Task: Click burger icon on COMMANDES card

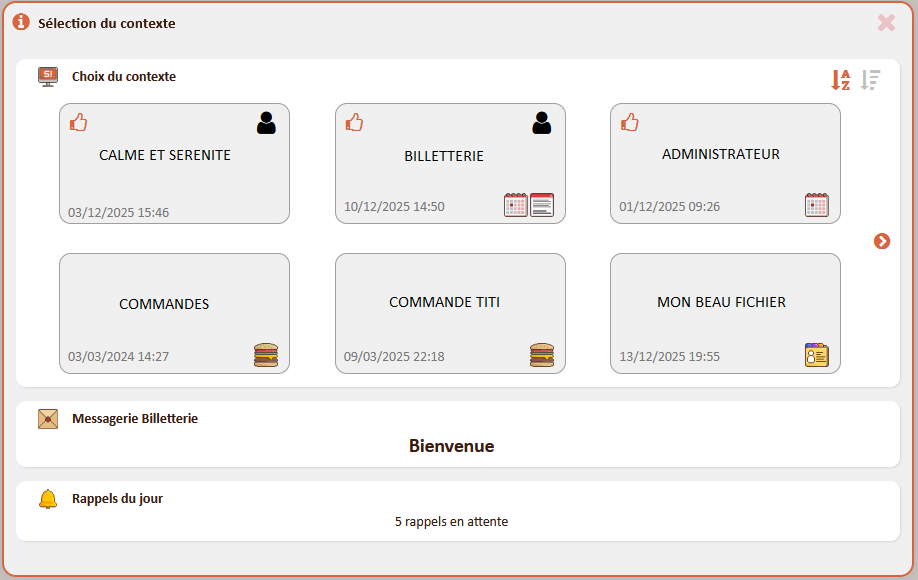Action: point(266,355)
